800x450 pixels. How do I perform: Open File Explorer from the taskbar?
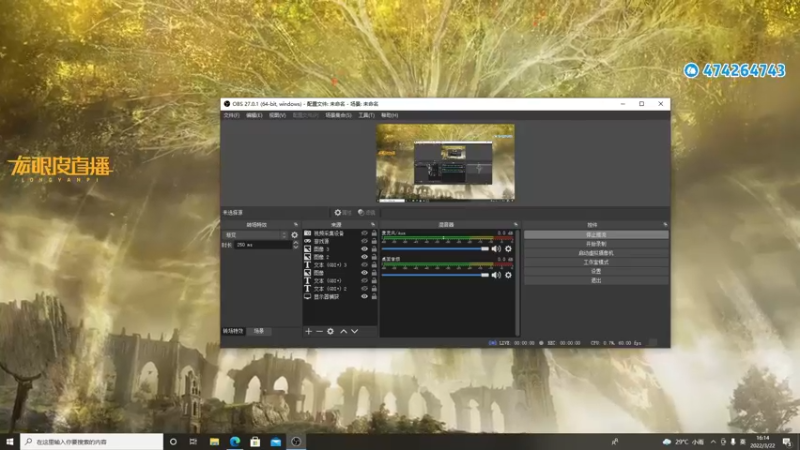[x=214, y=442]
